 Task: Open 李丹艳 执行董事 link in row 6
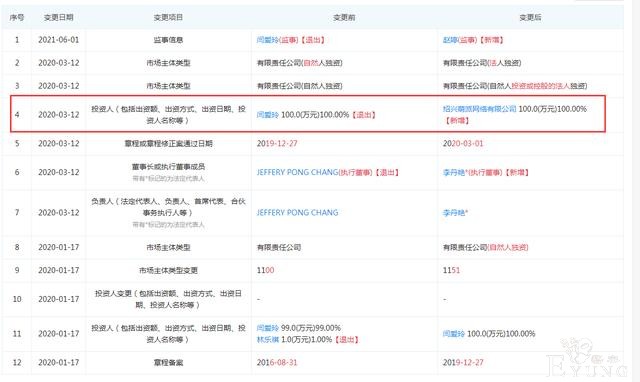[x=454, y=172]
